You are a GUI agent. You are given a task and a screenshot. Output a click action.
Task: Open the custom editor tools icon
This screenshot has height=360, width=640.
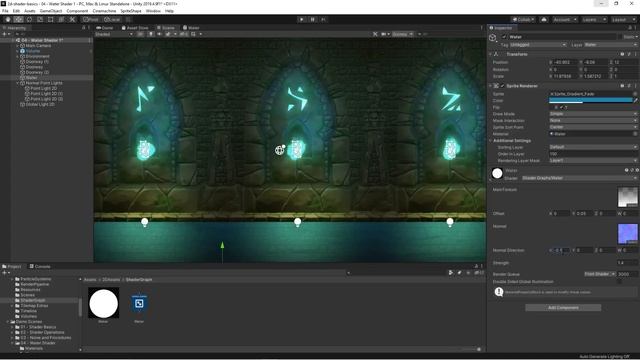pyautogui.click(x=72, y=19)
